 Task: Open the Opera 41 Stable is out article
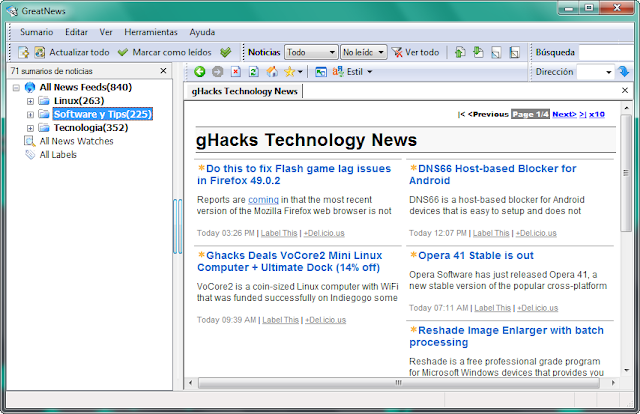[x=476, y=256]
